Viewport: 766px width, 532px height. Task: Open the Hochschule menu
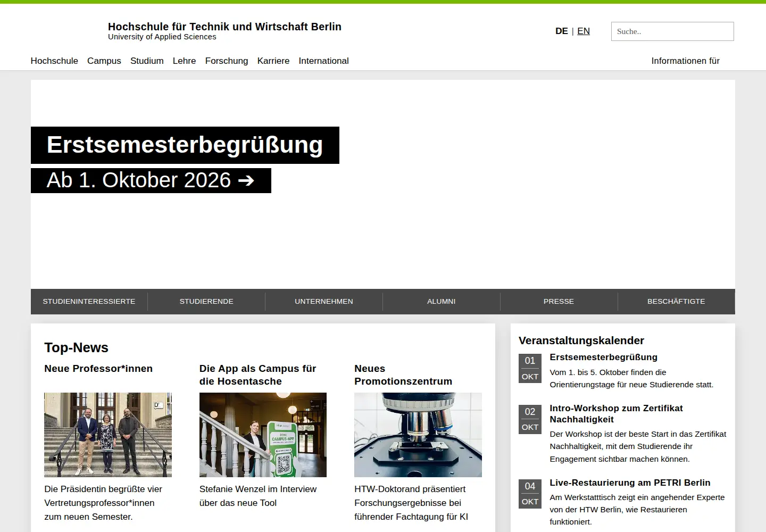click(x=54, y=61)
